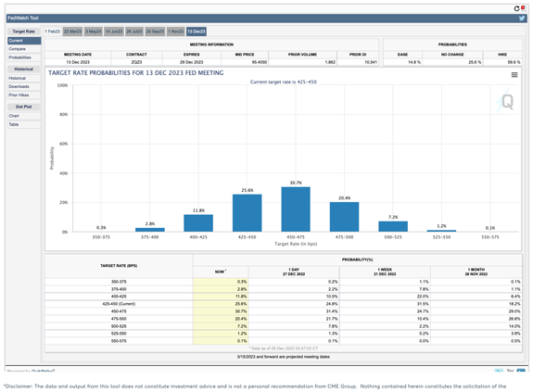Click the NO CHANGE probability 25.6 %

[x=475, y=62]
